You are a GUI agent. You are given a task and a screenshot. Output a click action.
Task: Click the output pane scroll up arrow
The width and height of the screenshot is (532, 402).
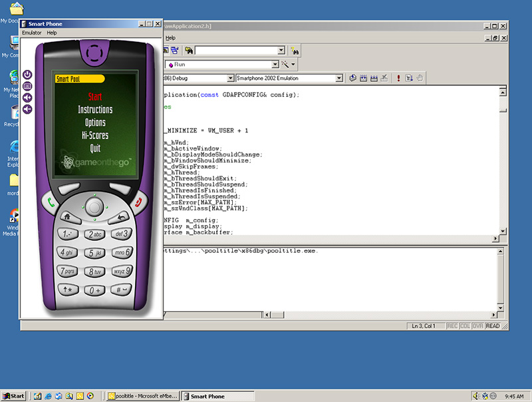click(x=501, y=252)
